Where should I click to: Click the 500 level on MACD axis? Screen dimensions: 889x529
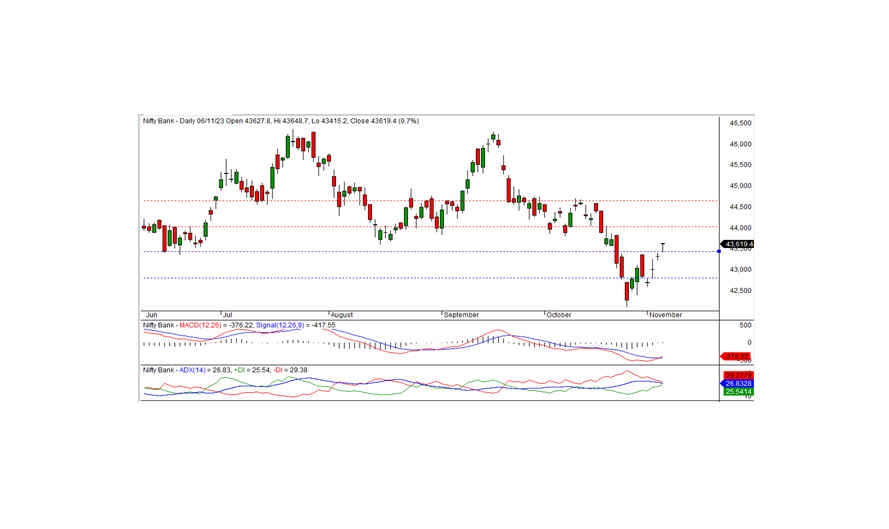(745, 326)
